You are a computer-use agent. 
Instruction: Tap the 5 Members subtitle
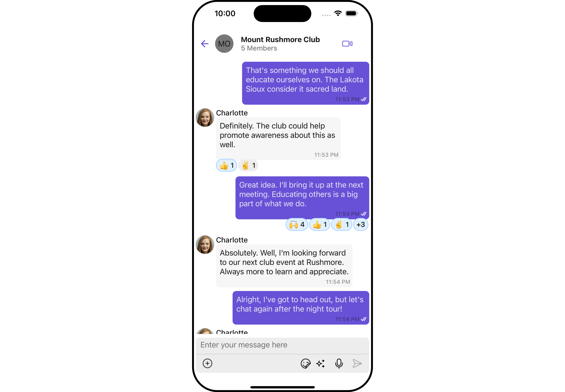pyautogui.click(x=259, y=48)
